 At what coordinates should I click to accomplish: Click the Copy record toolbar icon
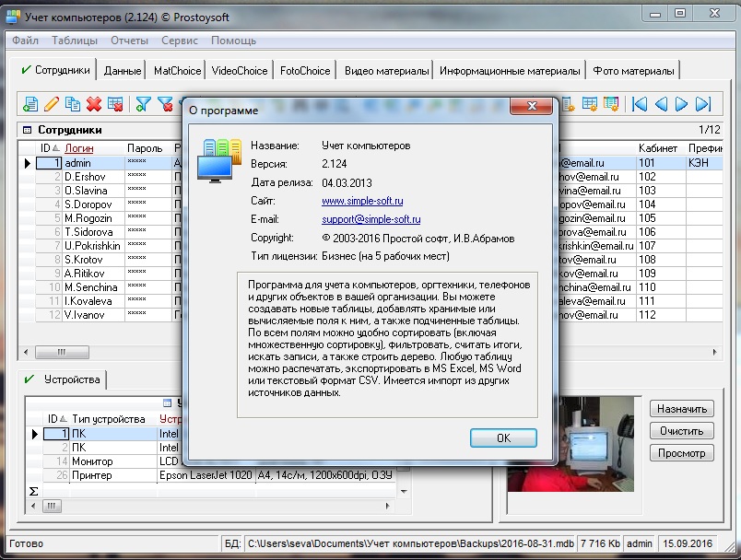click(73, 104)
